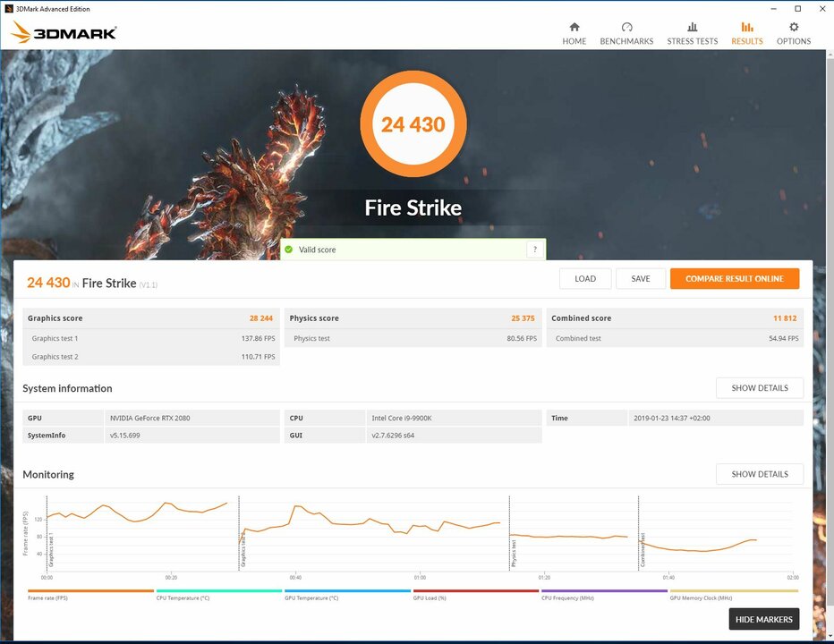834x644 pixels.
Task: Click the SystemInfo version v5.15.699
Action: 125,435
